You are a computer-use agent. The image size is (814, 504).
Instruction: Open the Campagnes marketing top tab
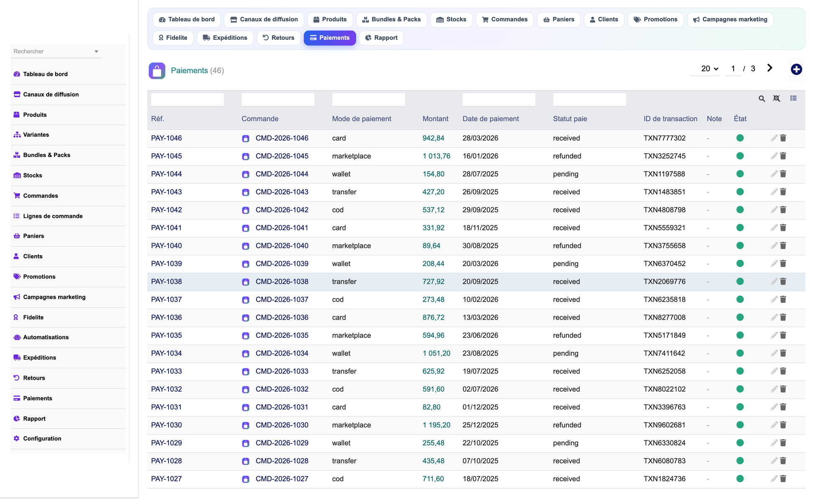pyautogui.click(x=730, y=20)
